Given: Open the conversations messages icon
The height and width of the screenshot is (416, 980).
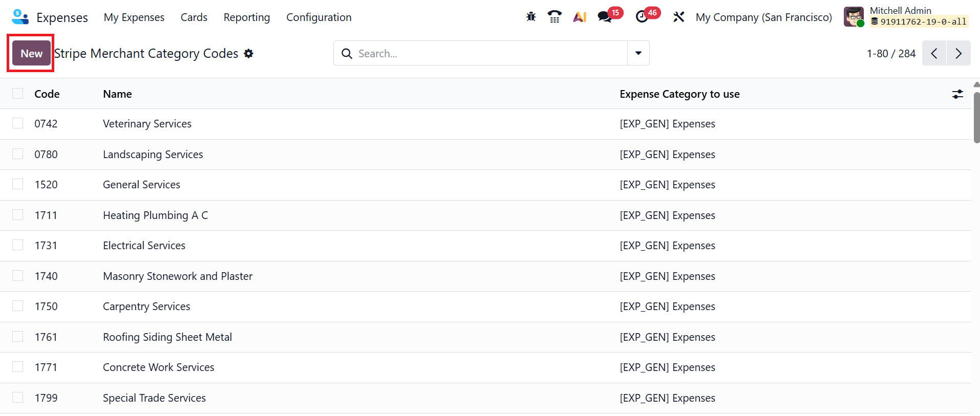Looking at the screenshot, I should (605, 17).
